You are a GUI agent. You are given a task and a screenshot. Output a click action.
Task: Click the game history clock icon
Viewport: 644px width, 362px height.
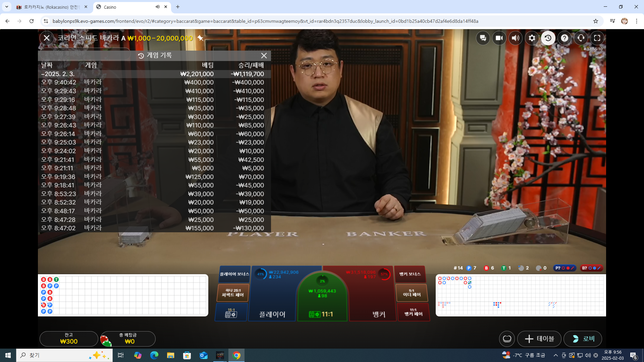(x=548, y=38)
